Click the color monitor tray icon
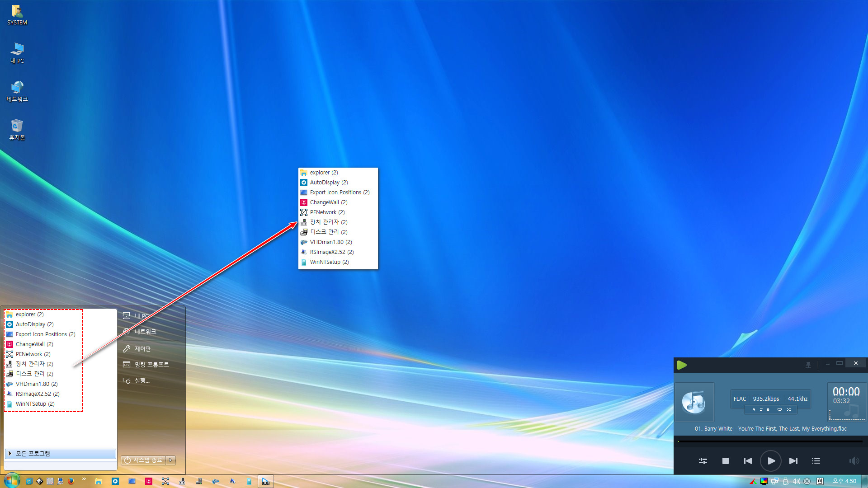The image size is (868, 488). 764,481
